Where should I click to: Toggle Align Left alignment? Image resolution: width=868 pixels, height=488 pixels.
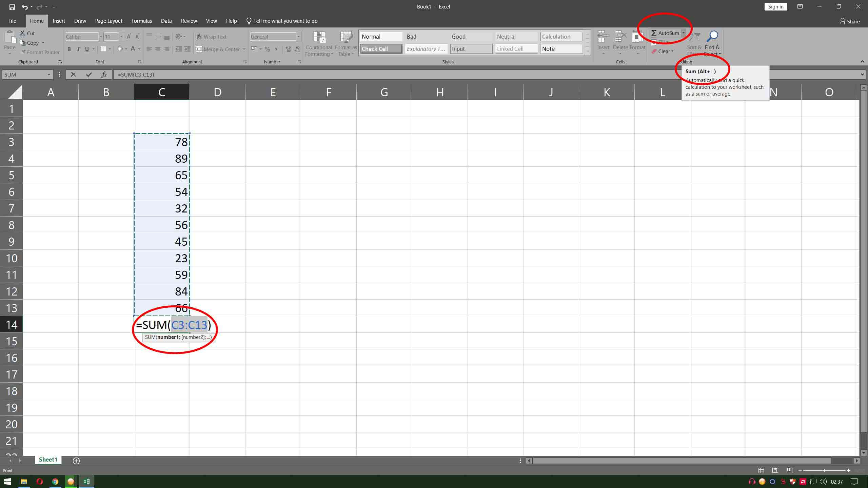click(149, 49)
